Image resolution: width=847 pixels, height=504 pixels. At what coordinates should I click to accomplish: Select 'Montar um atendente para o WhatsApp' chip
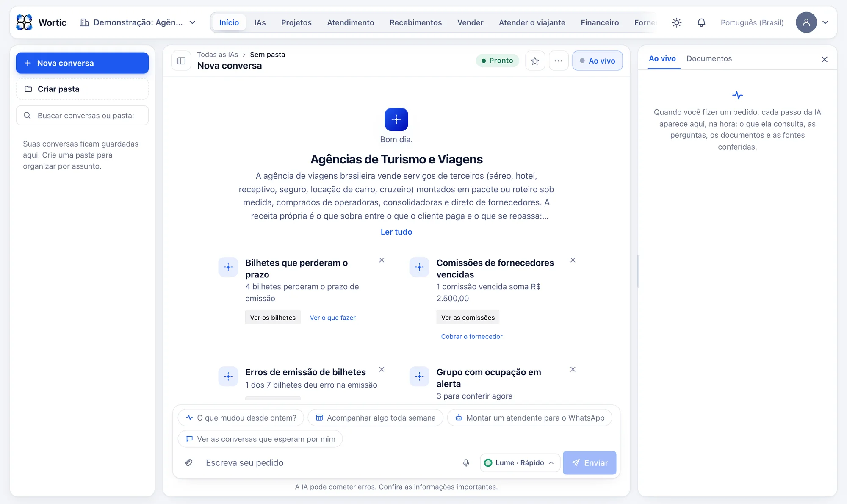point(529,418)
